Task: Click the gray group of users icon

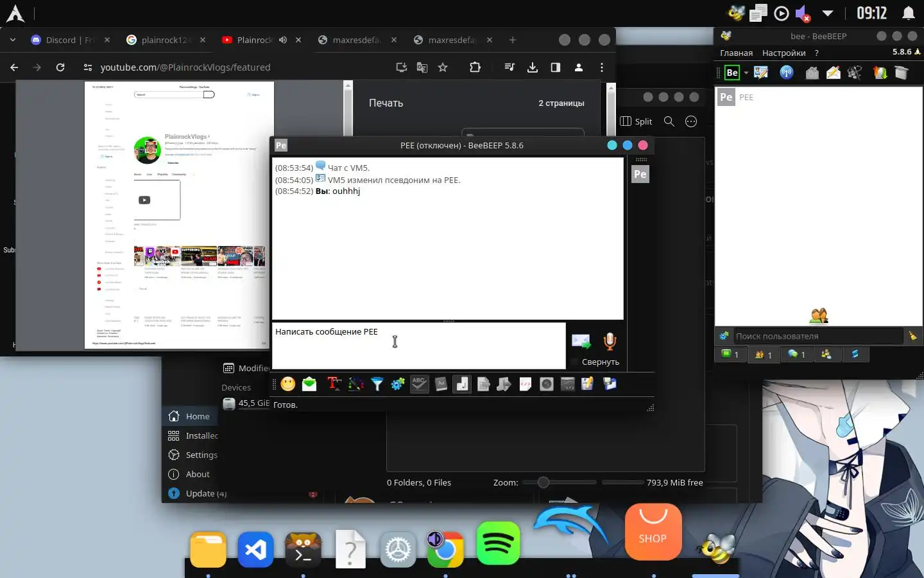Action: coord(854,73)
